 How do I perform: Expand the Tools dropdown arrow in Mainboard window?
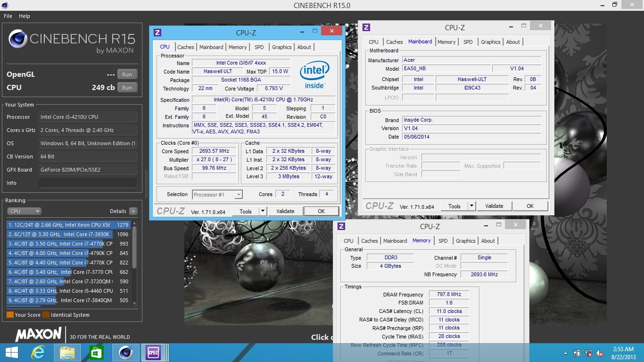pyautogui.click(x=472, y=206)
